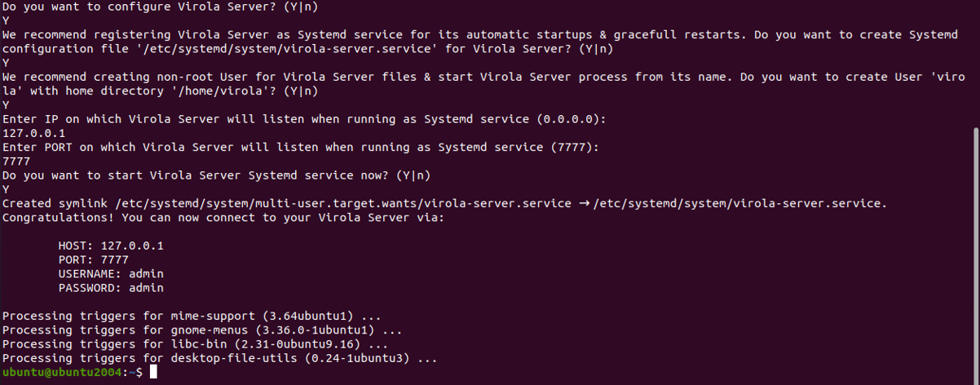Click the mime-support trigger line

(192, 316)
